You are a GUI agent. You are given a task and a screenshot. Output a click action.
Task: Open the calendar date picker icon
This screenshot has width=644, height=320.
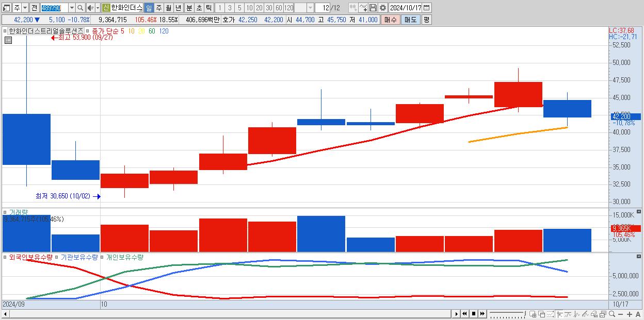426,8
